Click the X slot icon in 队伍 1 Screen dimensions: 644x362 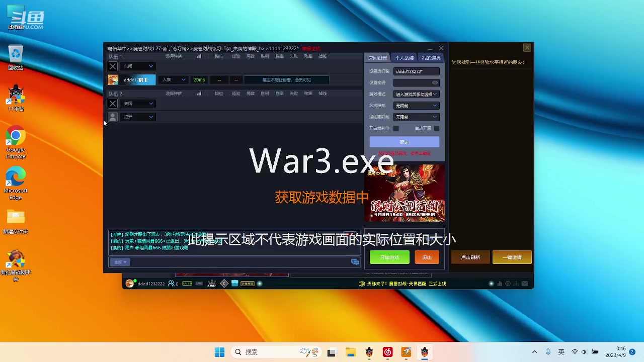pos(113,66)
